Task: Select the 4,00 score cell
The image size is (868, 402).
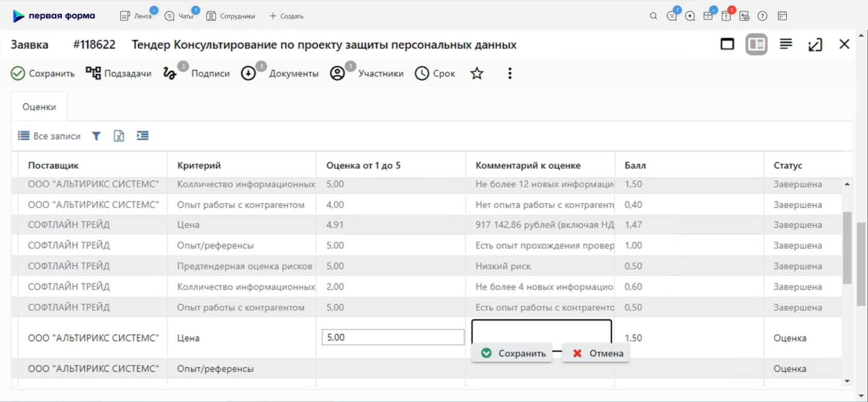Action: click(391, 205)
